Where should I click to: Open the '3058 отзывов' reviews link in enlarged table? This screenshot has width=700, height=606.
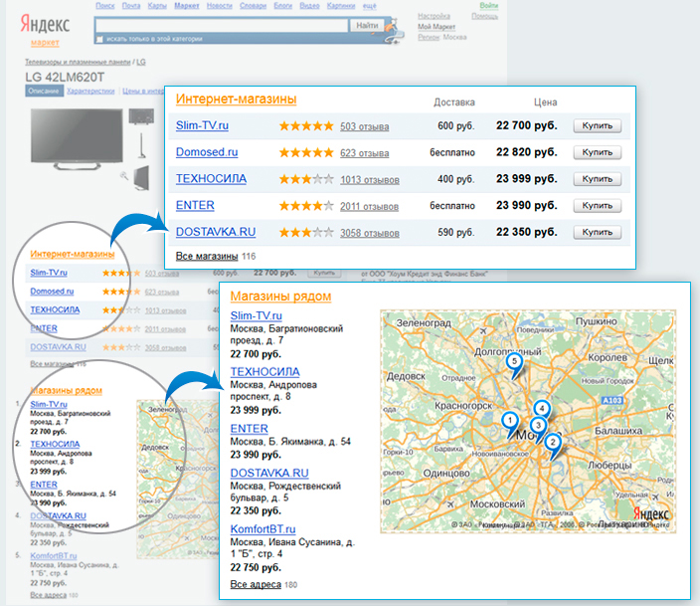click(370, 233)
